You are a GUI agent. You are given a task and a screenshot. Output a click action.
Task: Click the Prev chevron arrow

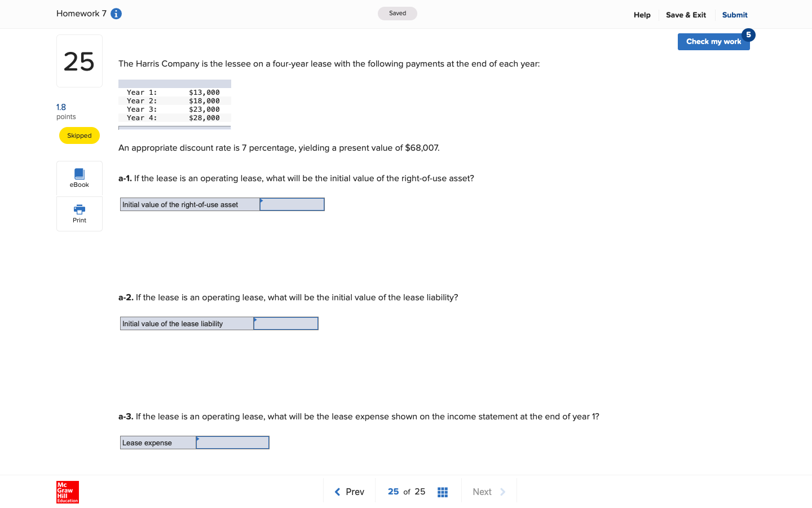[337, 492]
